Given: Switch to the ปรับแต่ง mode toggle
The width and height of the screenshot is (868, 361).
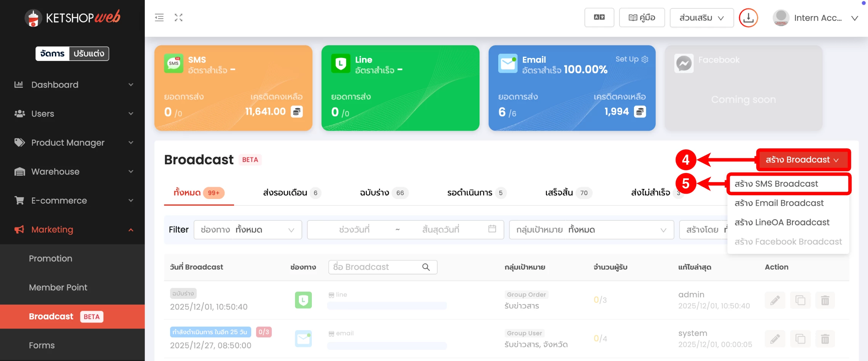Looking at the screenshot, I should 89,54.
